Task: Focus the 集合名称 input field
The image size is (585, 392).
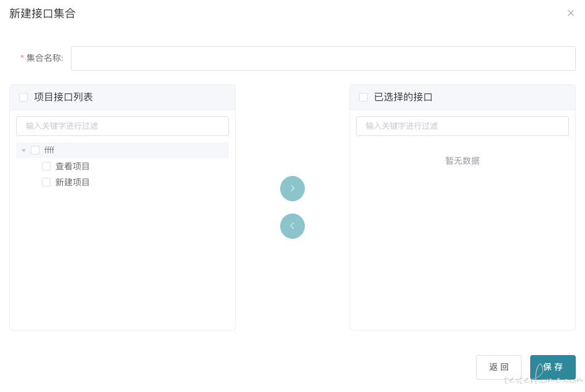Action: pyautogui.click(x=323, y=58)
